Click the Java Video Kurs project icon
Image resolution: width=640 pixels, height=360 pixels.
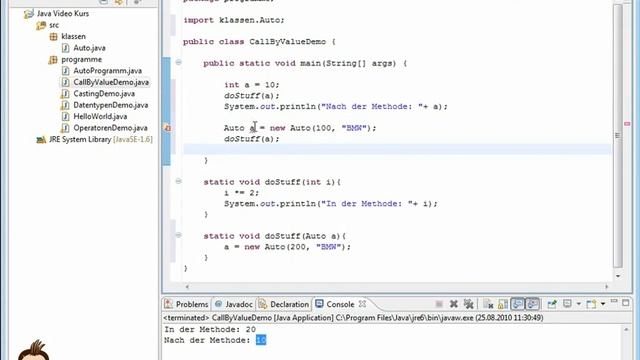[x=29, y=14]
